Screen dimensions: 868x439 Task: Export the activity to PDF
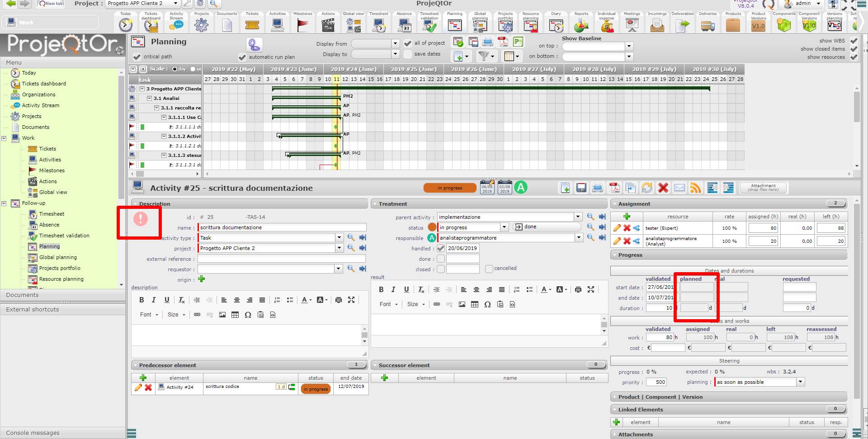click(614, 188)
